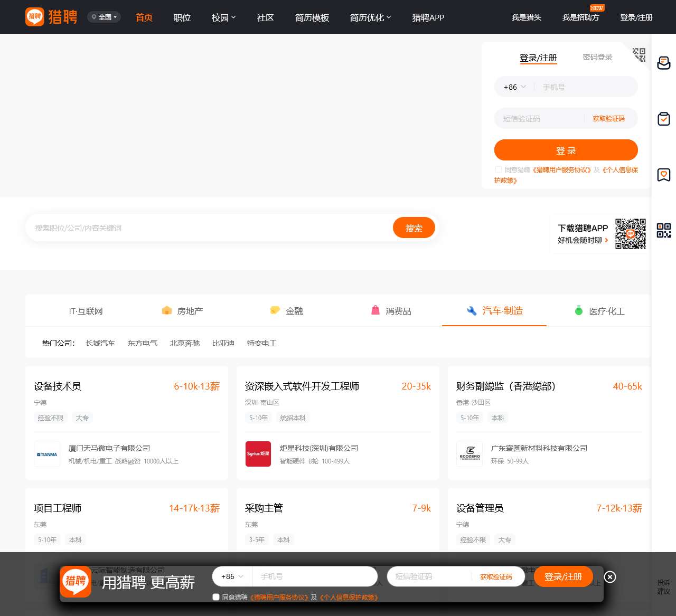This screenshot has height=616, width=676.
Task: Select the 房地产 industry tab
Action: [182, 311]
